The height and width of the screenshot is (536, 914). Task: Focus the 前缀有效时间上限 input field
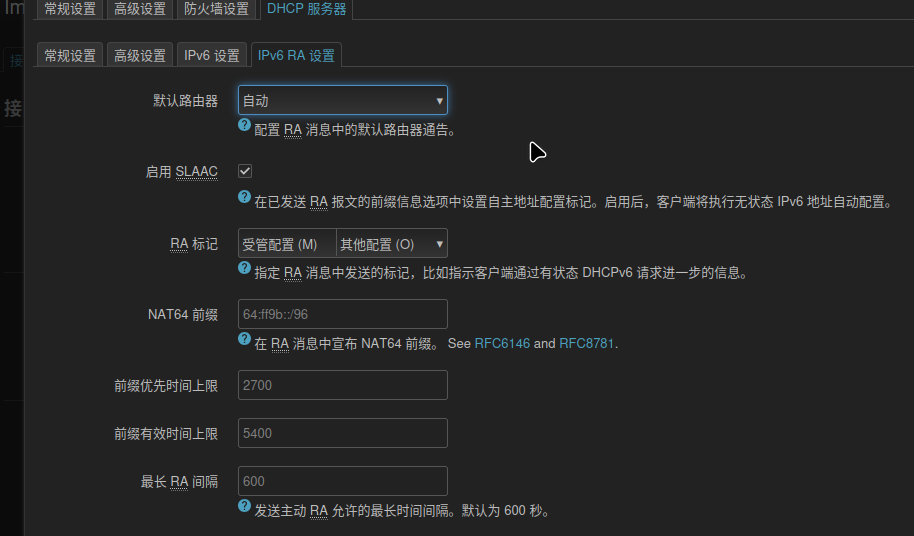pos(343,433)
